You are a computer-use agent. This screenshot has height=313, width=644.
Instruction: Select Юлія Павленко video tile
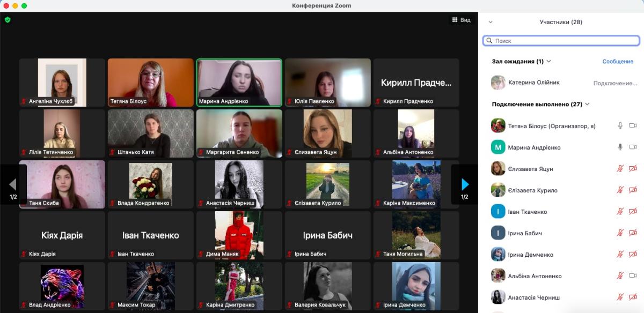coord(328,82)
